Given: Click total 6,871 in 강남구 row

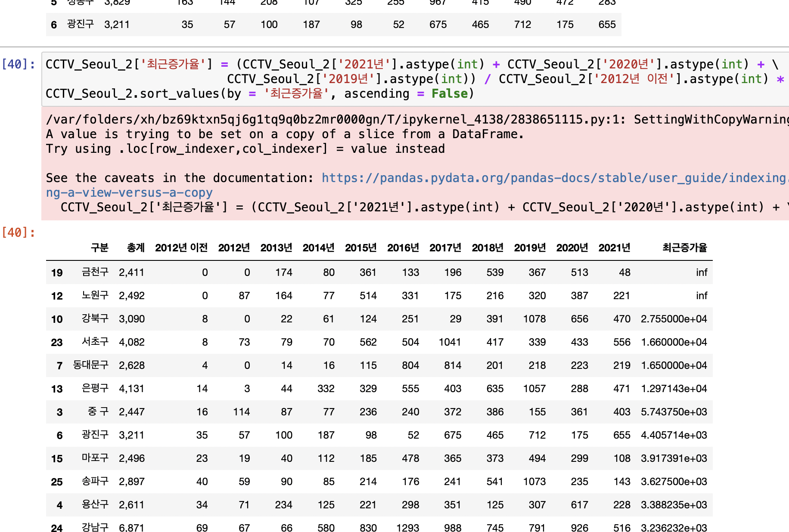Looking at the screenshot, I should pos(132,528).
